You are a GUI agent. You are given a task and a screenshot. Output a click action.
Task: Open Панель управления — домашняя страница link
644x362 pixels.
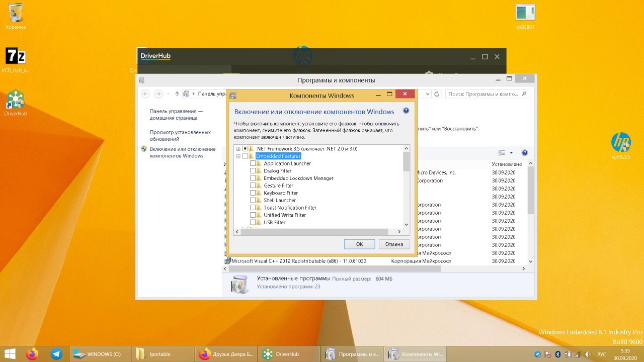176,115
